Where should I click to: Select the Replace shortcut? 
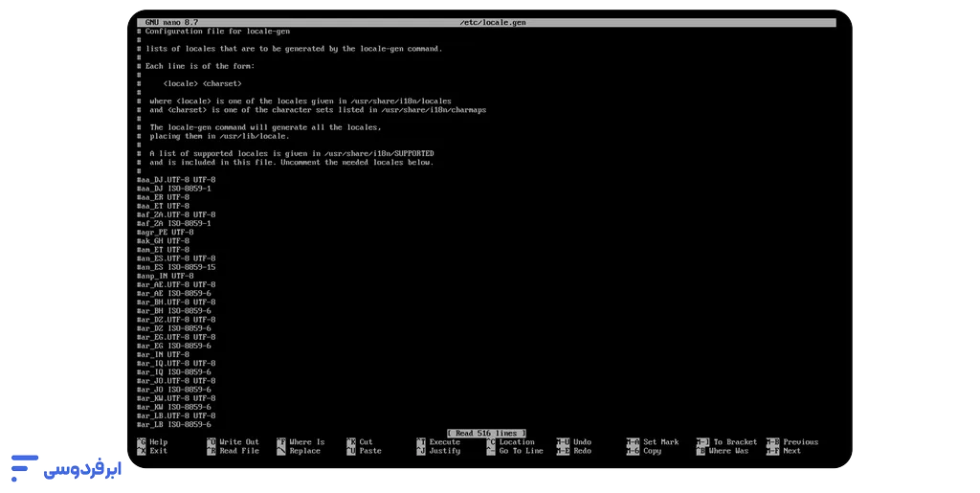(x=304, y=451)
